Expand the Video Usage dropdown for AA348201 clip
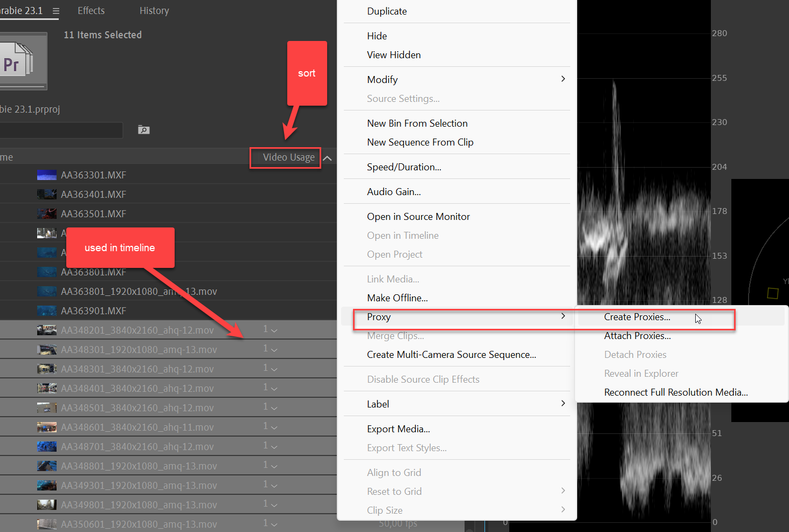The width and height of the screenshot is (789, 532). tap(274, 330)
